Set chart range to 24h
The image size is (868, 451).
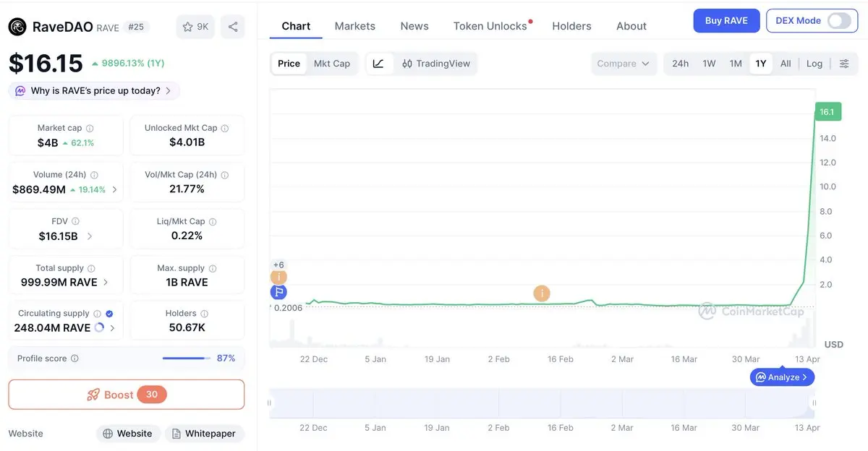680,64
